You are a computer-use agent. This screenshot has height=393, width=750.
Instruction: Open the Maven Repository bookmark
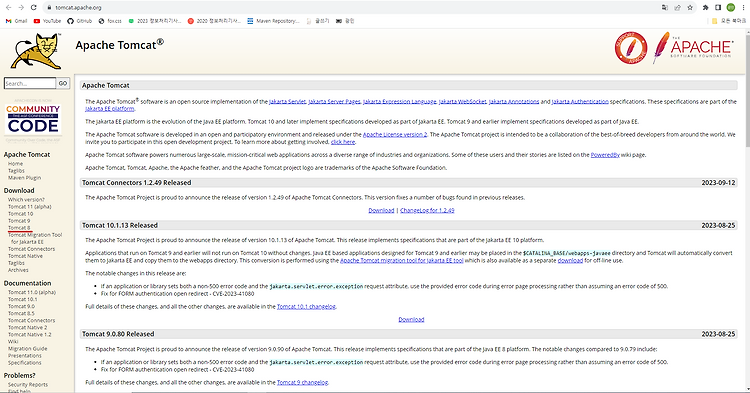pyautogui.click(x=273, y=21)
